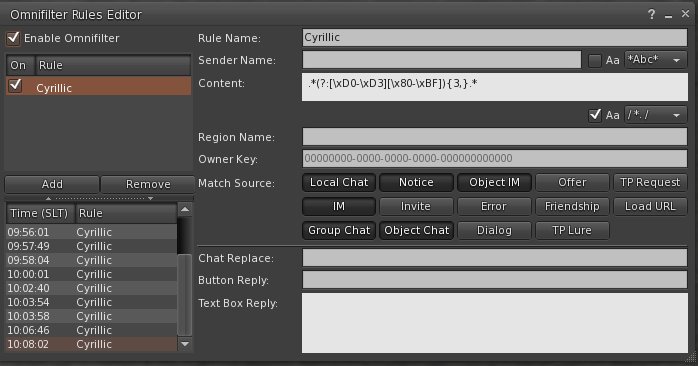Uncheck the Cyrillic rule On checkbox
Screen dimensions: 698x366
pos(15,85)
